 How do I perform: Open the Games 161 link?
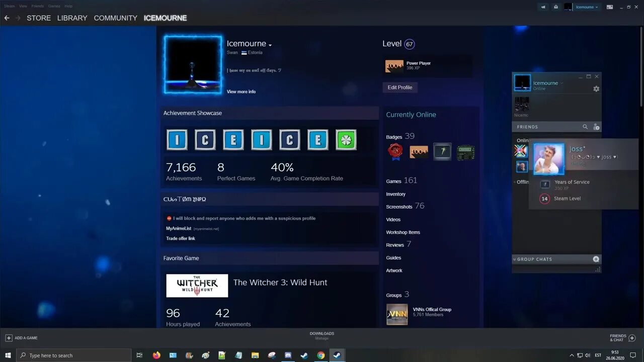[x=401, y=180]
